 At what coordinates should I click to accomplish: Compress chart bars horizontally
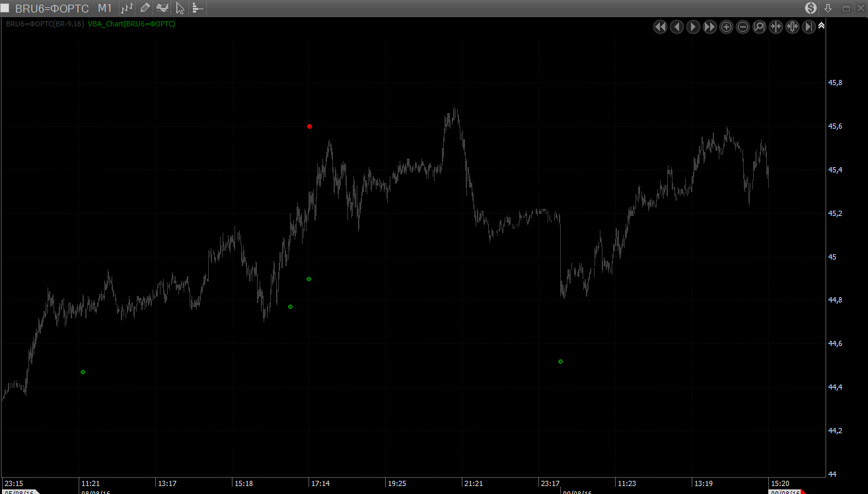coord(776,27)
